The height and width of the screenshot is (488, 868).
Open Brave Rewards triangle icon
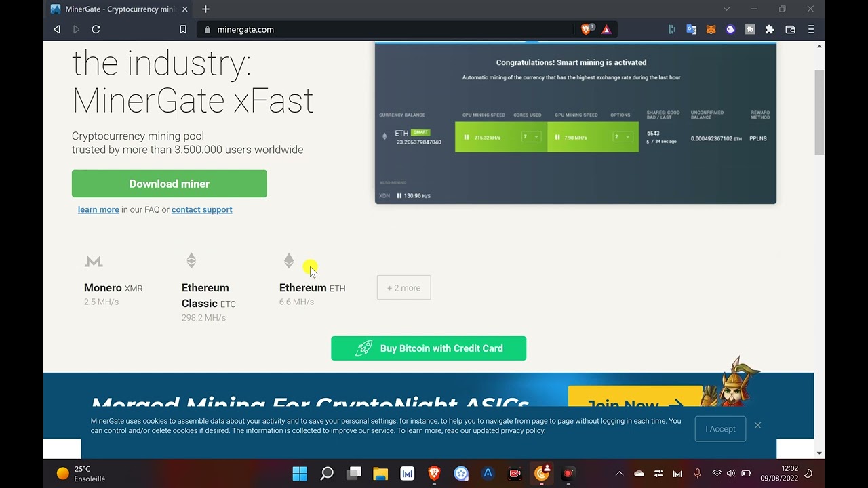click(606, 29)
